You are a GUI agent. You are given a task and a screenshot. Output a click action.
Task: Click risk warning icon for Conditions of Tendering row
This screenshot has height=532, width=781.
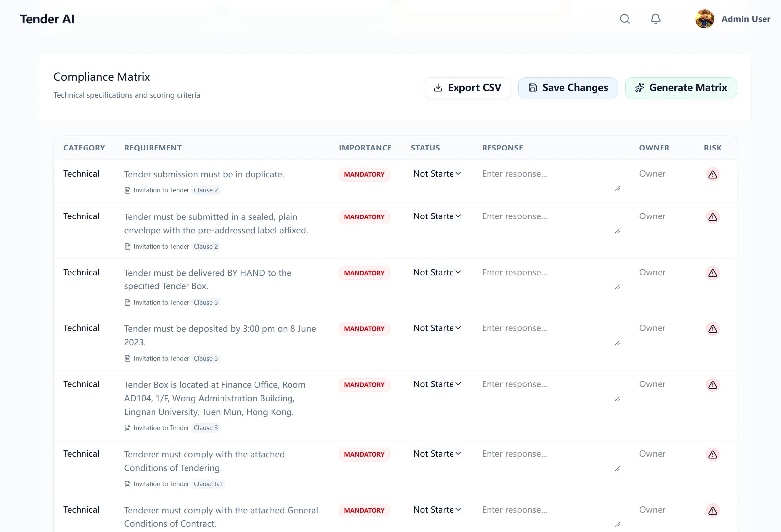pyautogui.click(x=712, y=454)
